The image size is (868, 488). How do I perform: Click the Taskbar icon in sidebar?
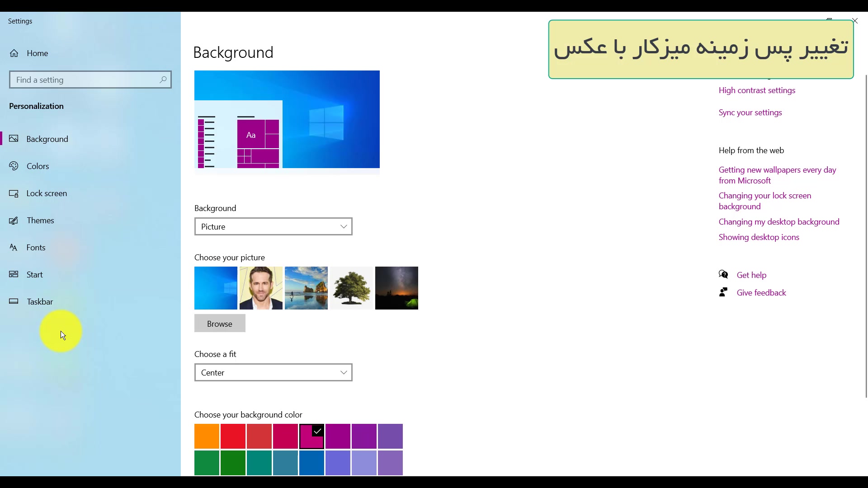14,301
